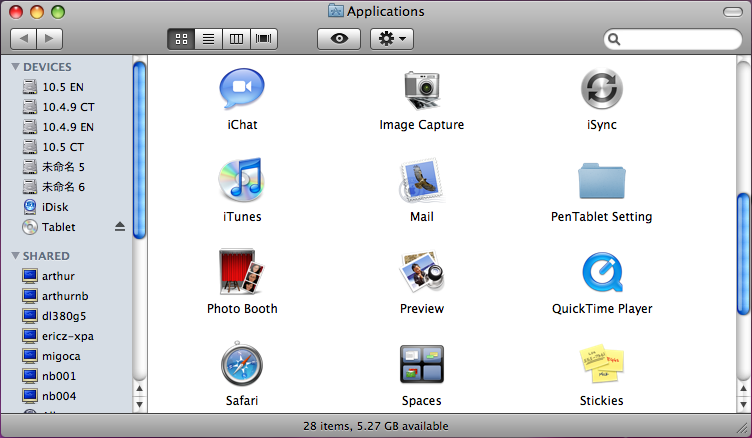Screen dimensions: 752x438
Task: Click the window resize corner grip
Action: (x=743, y=427)
